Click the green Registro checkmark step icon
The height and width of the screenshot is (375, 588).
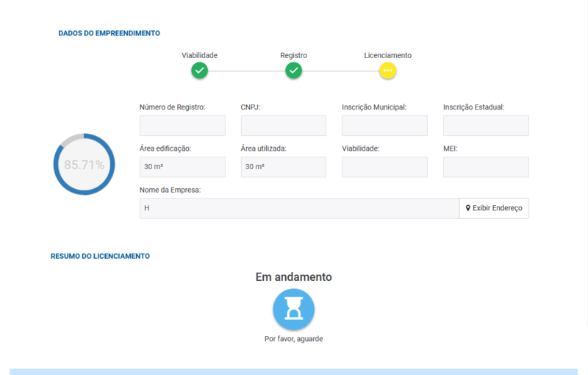(x=294, y=71)
